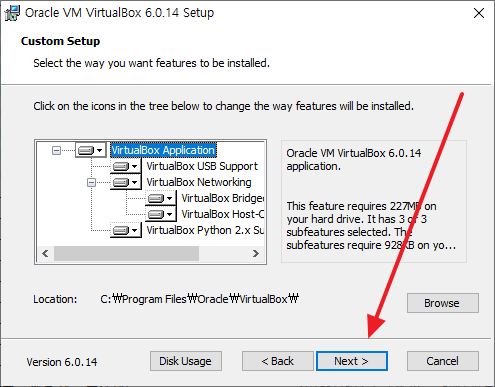
Task: Collapse the VirtualBox Networking tree node
Action: click(x=91, y=182)
